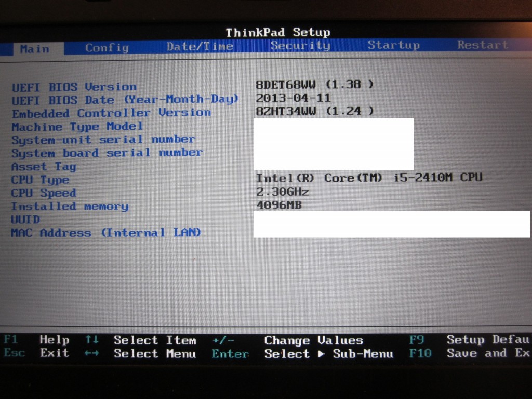532x399 pixels.
Task: Click the Enter key hint
Action: 230,354
